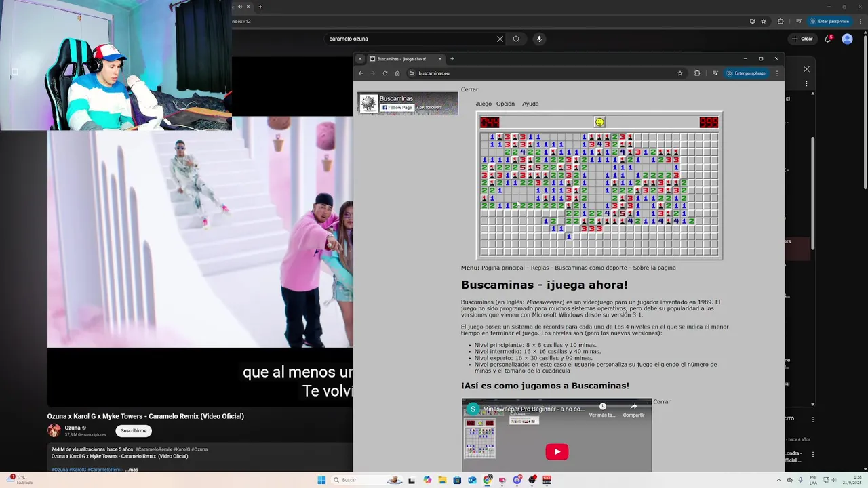Open the clock showing 1:38

pos(851,480)
